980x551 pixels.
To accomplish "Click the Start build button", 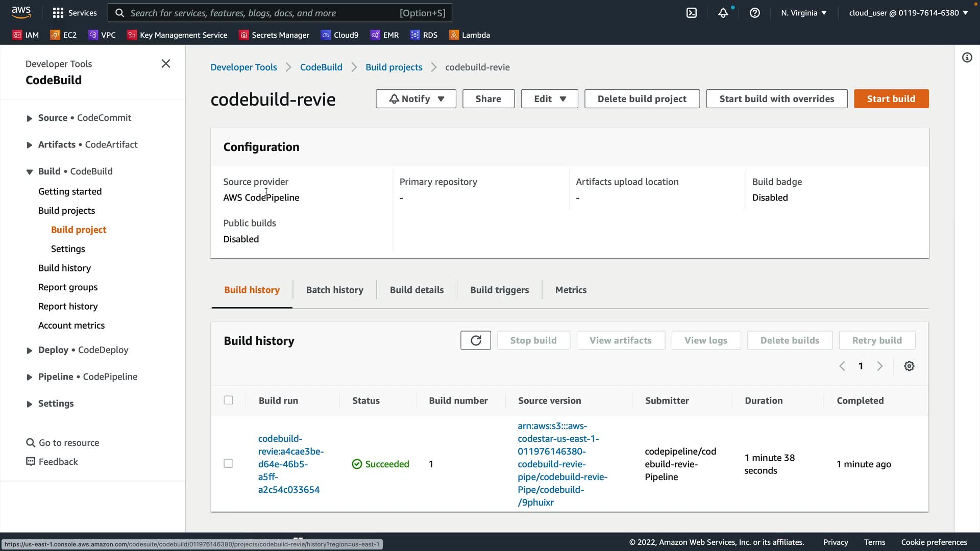I will coord(891,99).
